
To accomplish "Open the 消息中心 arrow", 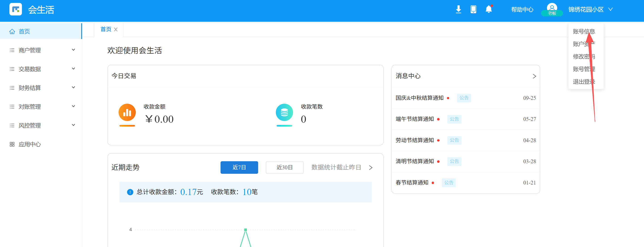I will click(534, 76).
